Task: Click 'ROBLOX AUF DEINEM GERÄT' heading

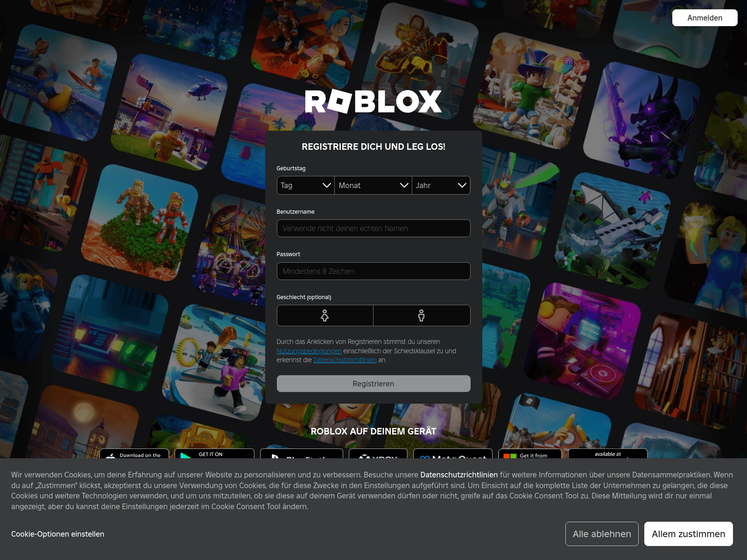Action: [373, 431]
